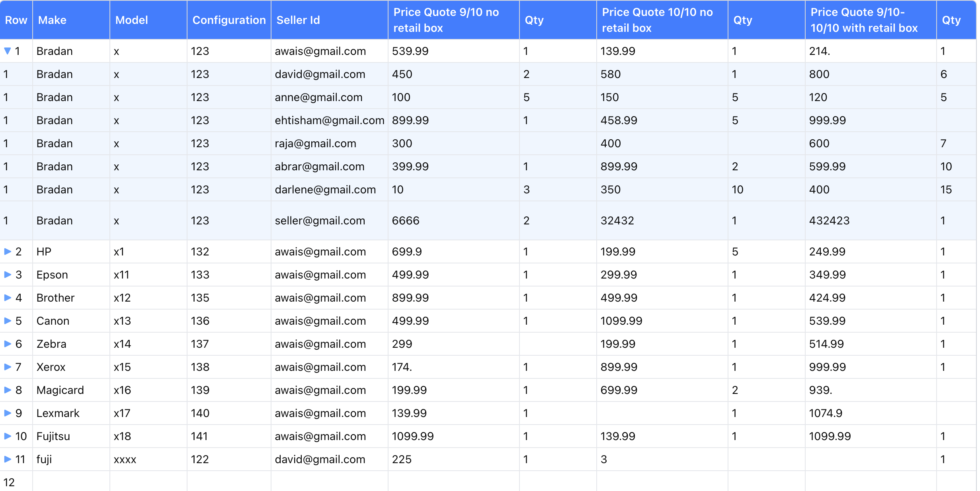
Task: Select raja@gmail.com seller cell
Action: (330, 143)
